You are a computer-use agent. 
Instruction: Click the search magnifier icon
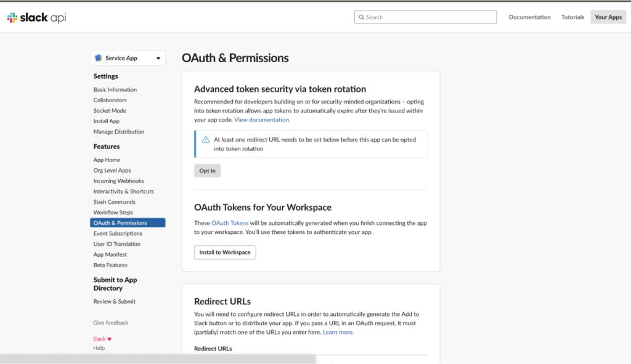pos(361,17)
